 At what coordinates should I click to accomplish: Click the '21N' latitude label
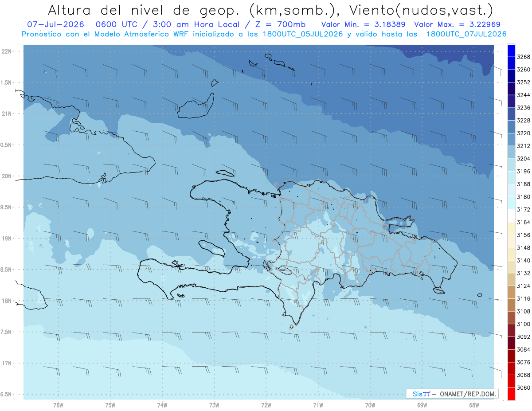click(x=7, y=114)
